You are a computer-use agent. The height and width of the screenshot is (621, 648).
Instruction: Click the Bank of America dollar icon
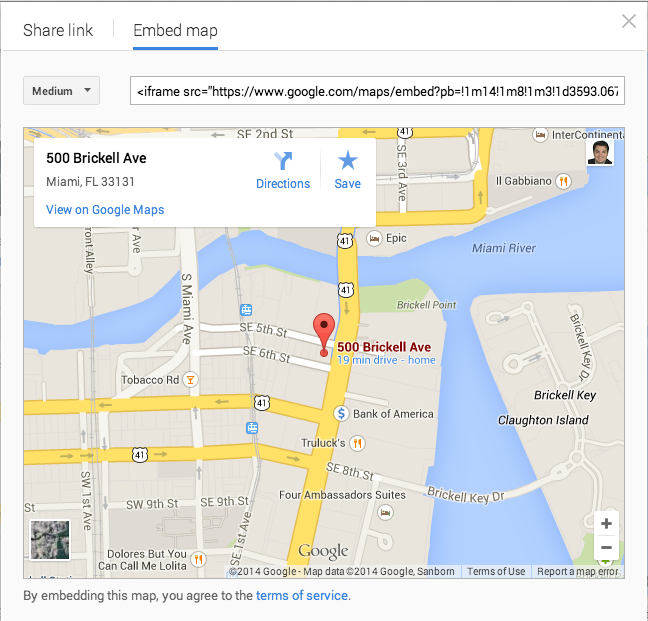pyautogui.click(x=341, y=413)
